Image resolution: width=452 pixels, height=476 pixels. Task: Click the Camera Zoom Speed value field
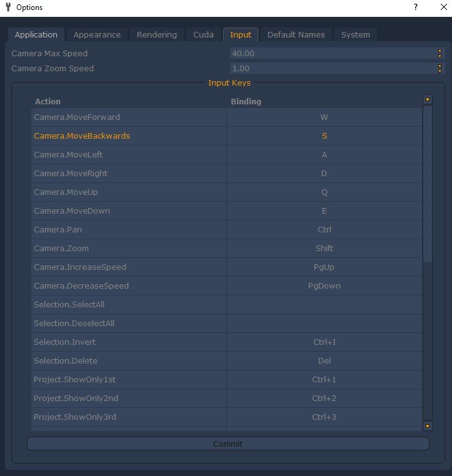coord(333,69)
